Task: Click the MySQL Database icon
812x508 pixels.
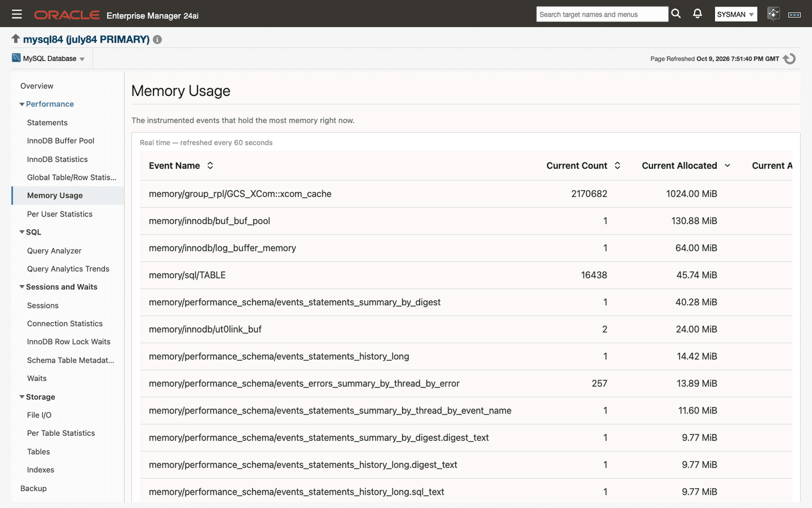Action: click(x=16, y=58)
